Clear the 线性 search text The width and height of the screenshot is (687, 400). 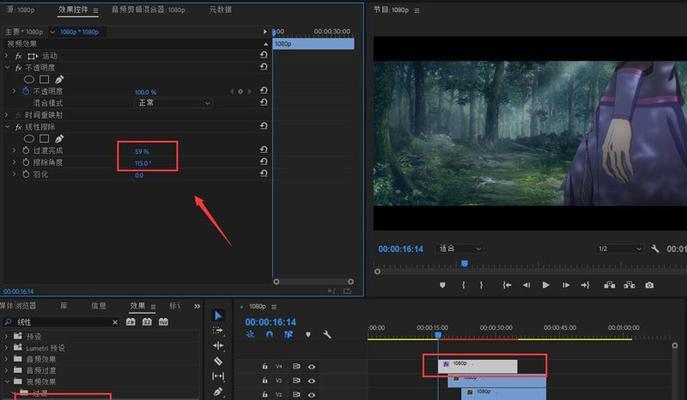point(115,322)
